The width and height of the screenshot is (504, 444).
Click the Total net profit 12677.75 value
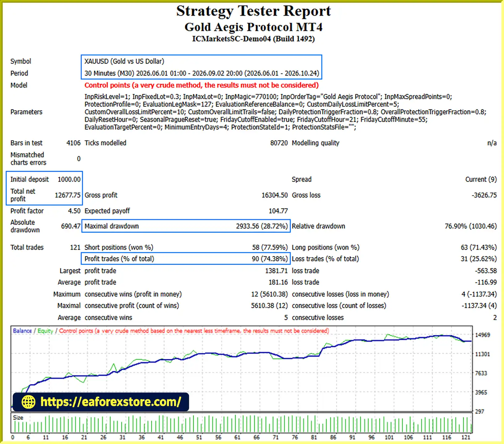click(x=67, y=195)
